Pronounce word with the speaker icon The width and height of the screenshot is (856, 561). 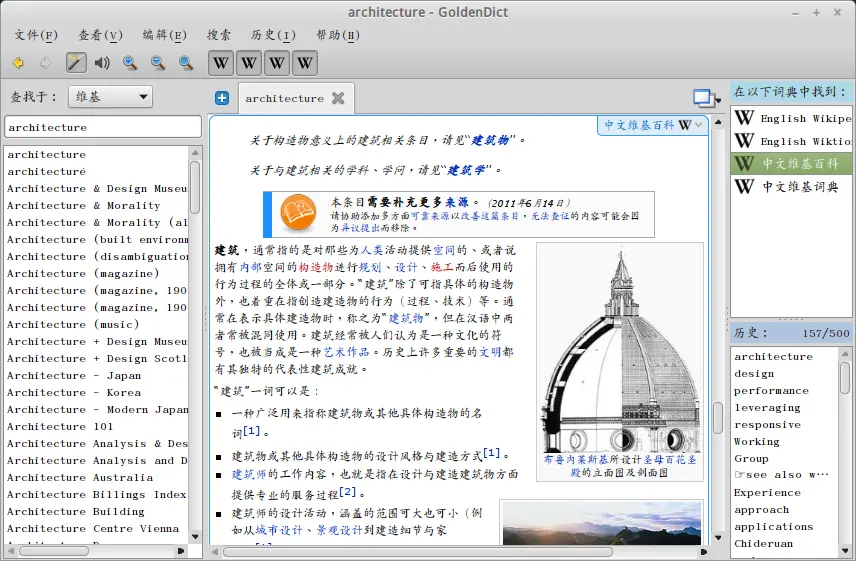[102, 63]
